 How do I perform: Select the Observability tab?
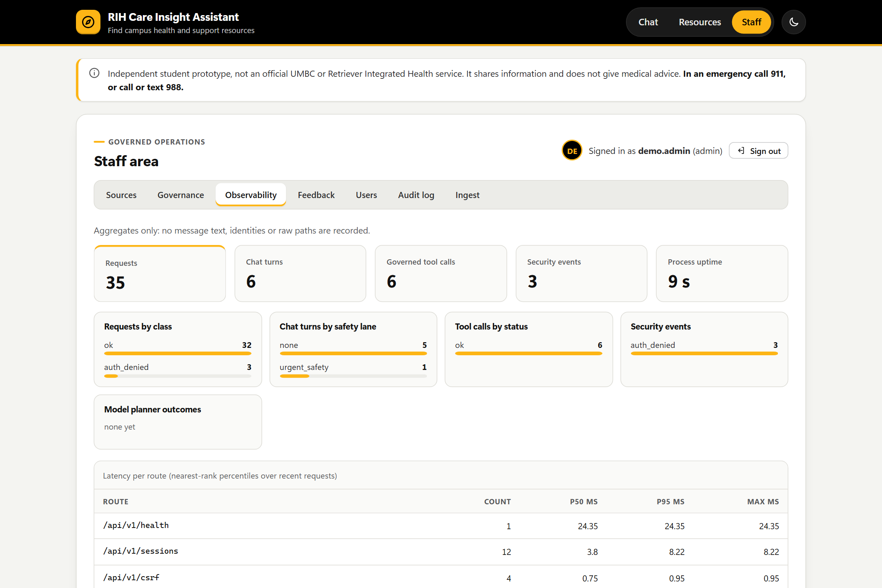click(251, 195)
